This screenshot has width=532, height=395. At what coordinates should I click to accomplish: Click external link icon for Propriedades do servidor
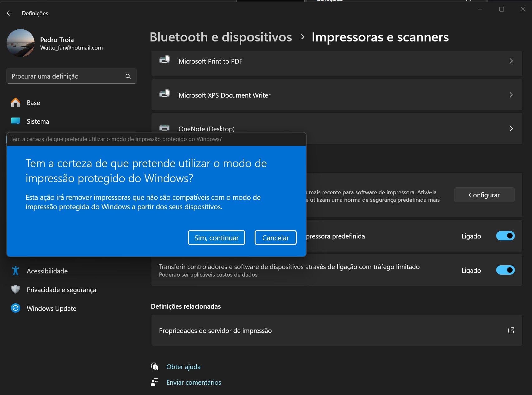tap(511, 330)
